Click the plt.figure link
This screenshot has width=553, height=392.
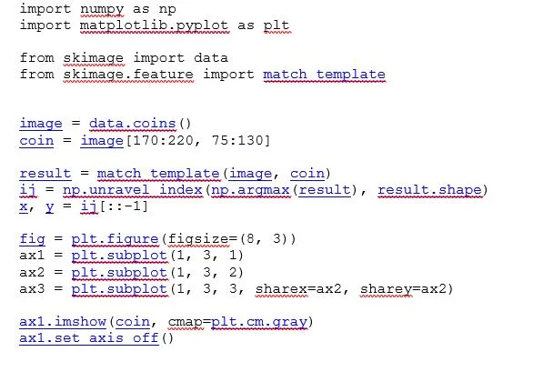(115, 239)
